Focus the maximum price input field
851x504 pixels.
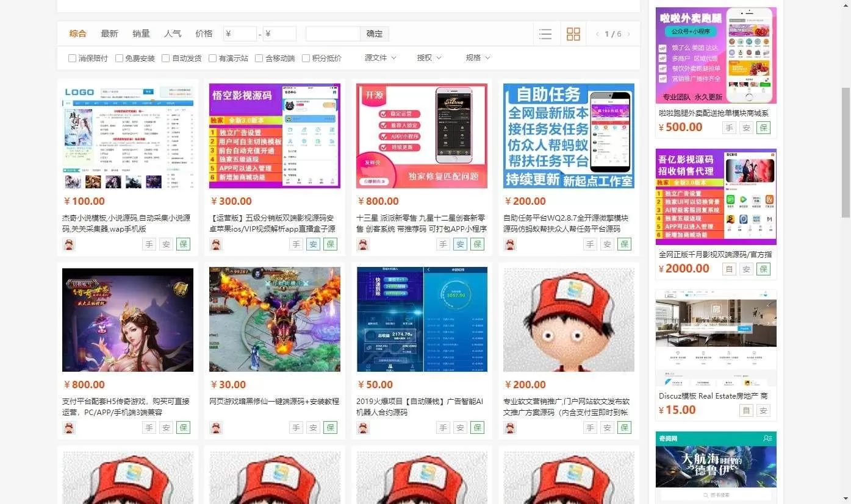tap(280, 34)
